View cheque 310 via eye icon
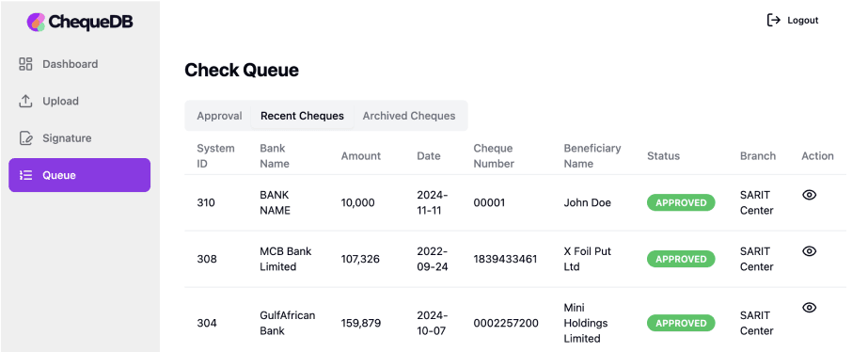Image resolution: width=868 pixels, height=352 pixels. click(x=810, y=195)
